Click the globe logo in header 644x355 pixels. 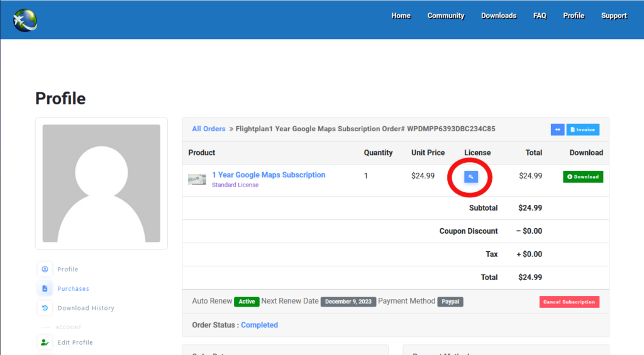coord(25,19)
